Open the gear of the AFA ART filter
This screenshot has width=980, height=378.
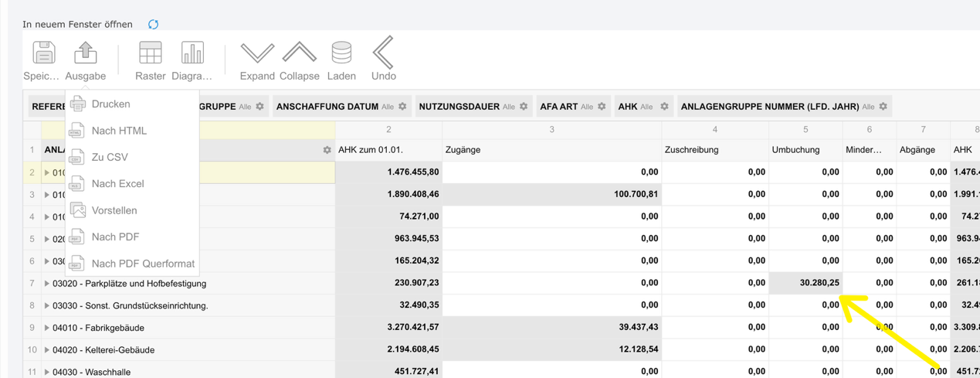[602, 107]
